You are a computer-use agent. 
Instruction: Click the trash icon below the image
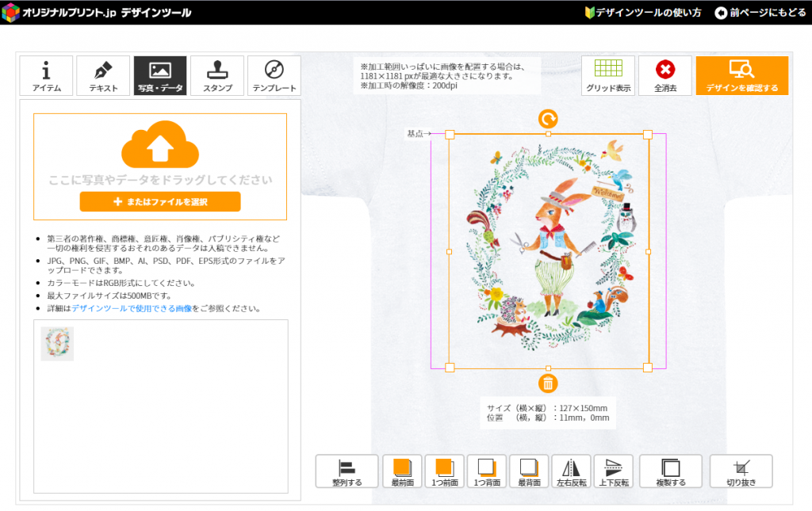coord(548,383)
